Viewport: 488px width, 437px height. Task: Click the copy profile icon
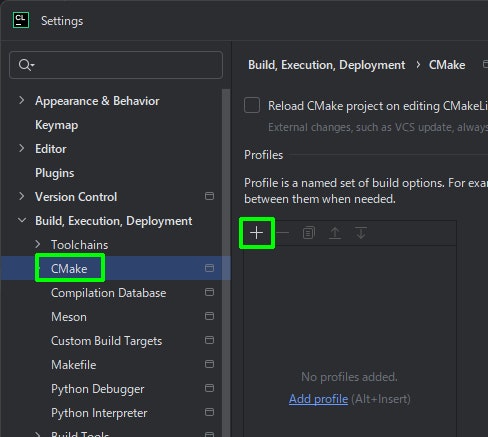pos(309,233)
